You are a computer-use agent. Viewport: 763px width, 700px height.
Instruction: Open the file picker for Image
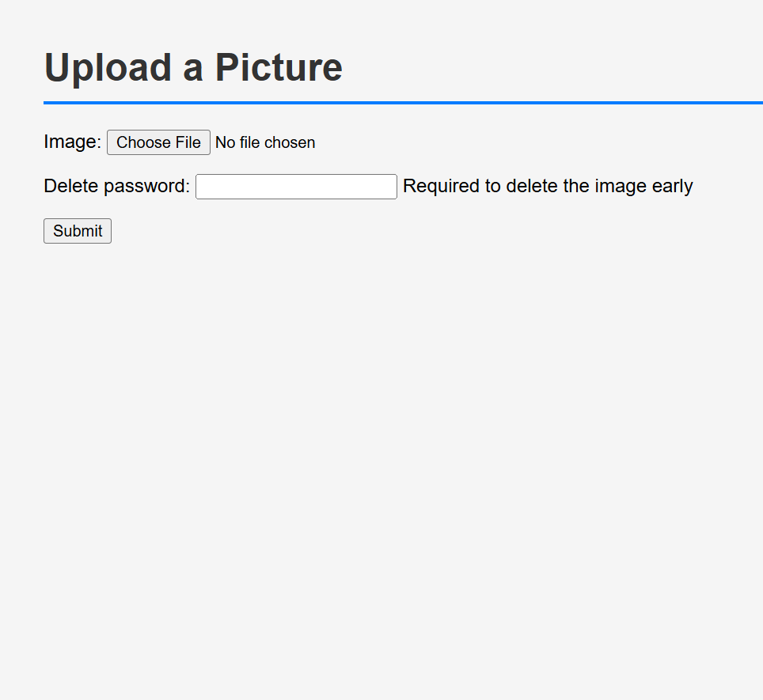158,142
